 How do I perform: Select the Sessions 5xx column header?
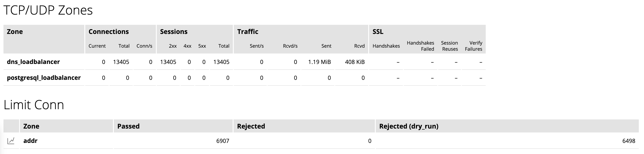202,46
